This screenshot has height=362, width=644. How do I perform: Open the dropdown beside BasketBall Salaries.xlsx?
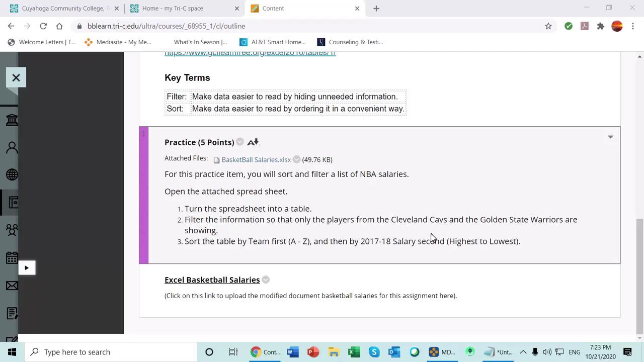pyautogui.click(x=296, y=159)
